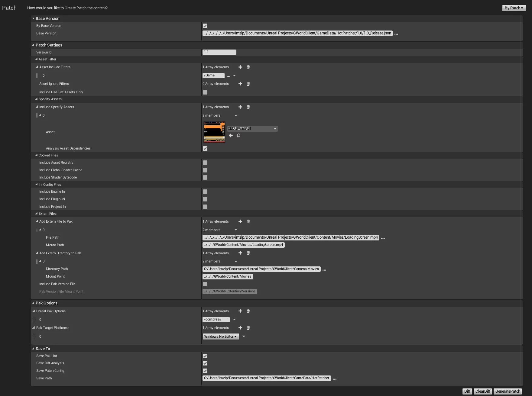Click the Diff button
532x396 pixels.
pyautogui.click(x=467, y=391)
